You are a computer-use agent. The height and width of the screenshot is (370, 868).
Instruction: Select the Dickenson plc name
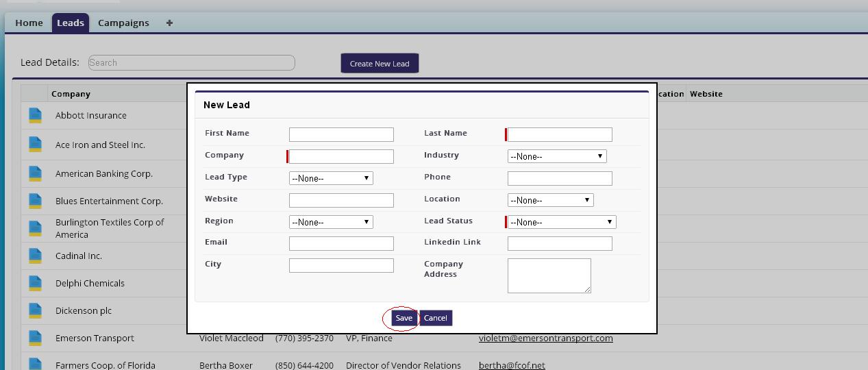point(84,310)
